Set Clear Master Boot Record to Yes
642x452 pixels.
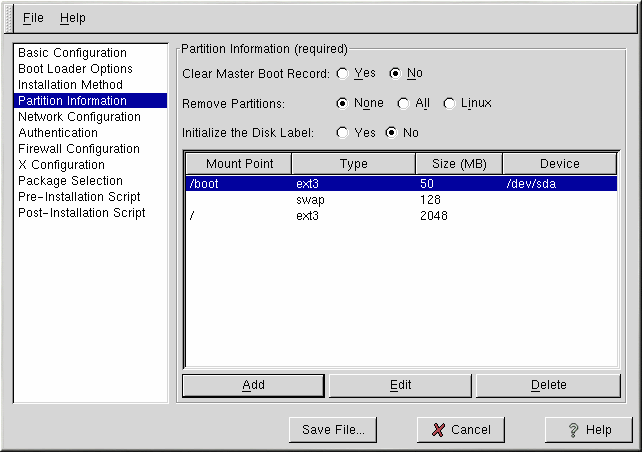pos(343,73)
